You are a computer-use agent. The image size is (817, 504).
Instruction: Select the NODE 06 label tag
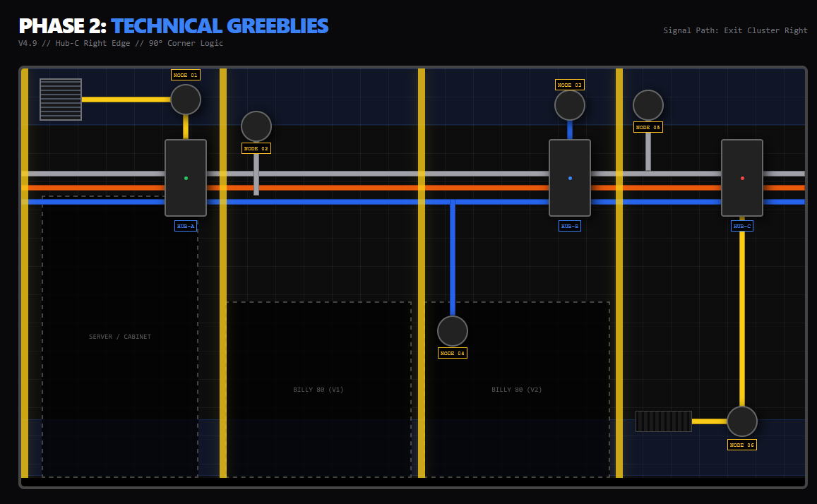coord(742,445)
